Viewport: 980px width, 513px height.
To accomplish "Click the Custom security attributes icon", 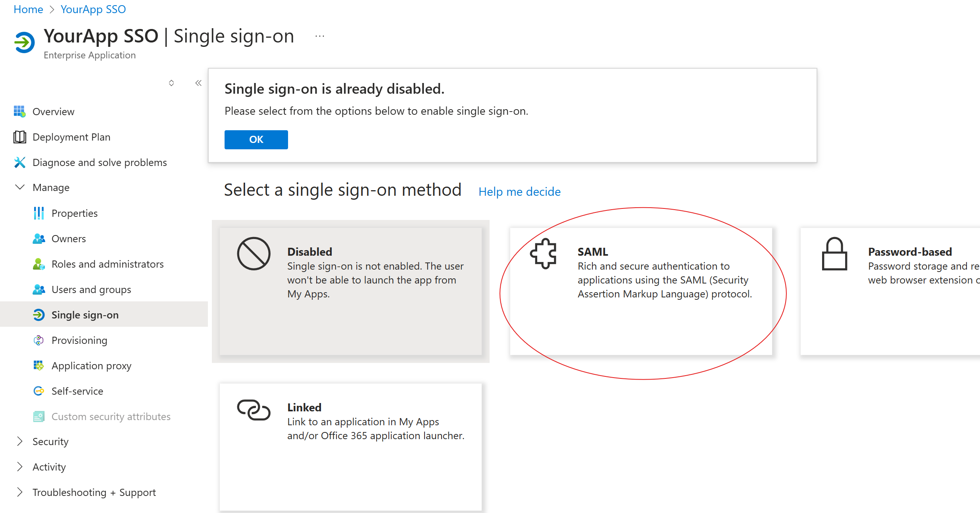I will click(x=38, y=417).
